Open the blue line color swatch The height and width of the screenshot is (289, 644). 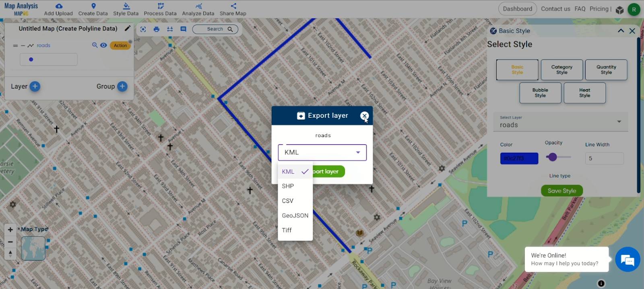pyautogui.click(x=519, y=158)
